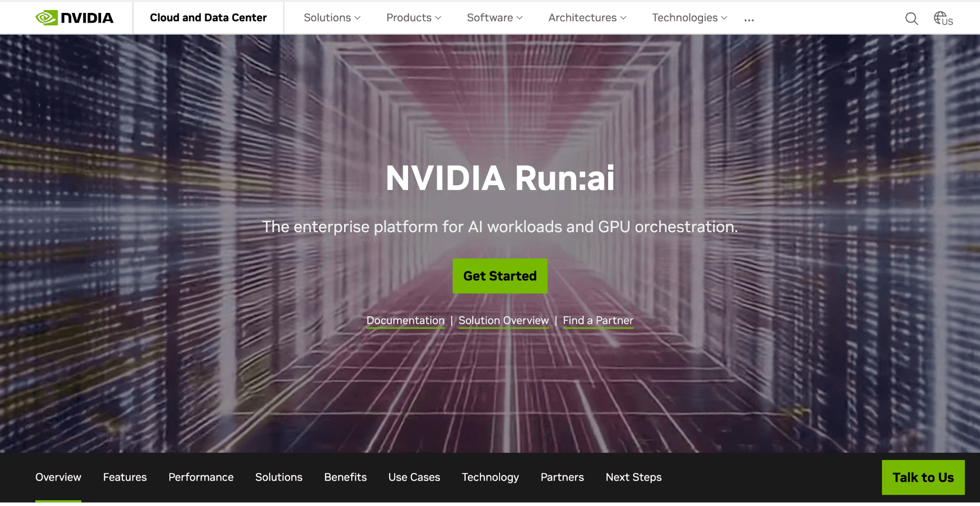This screenshot has width=980, height=506.
Task: Open the Benefits section tab
Action: tap(345, 477)
